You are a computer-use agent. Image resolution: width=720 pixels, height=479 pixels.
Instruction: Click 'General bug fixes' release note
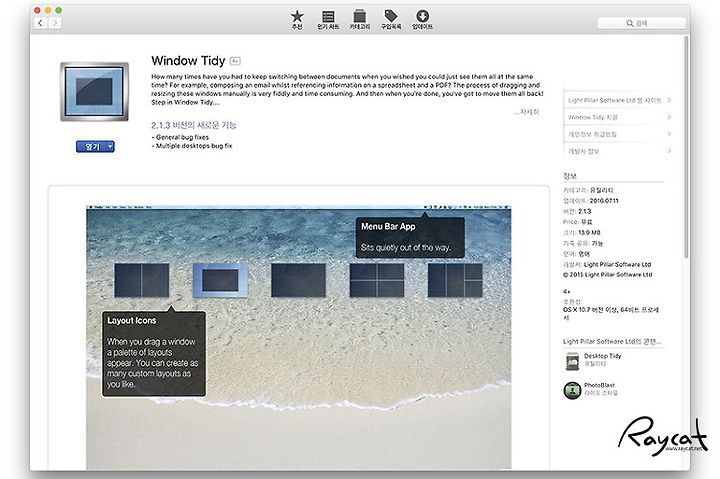pyautogui.click(x=180, y=137)
